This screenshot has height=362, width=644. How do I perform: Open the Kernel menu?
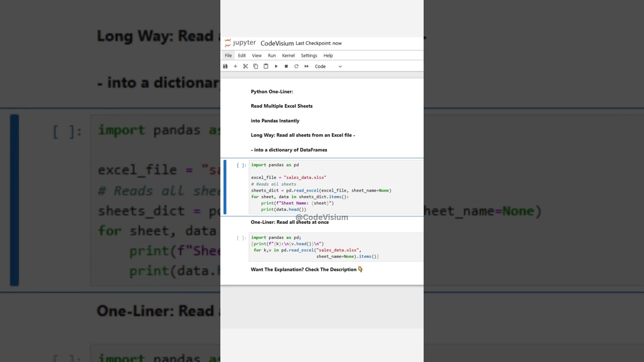pyautogui.click(x=288, y=56)
